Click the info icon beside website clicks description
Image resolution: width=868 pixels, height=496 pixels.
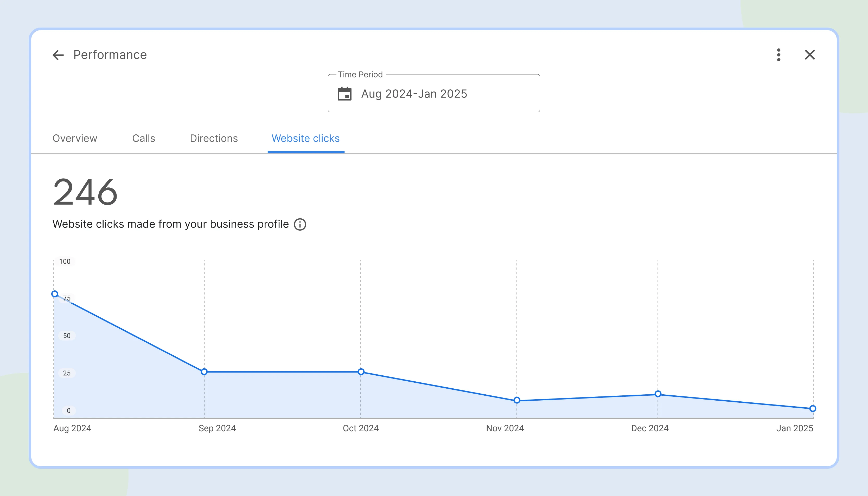pos(300,225)
